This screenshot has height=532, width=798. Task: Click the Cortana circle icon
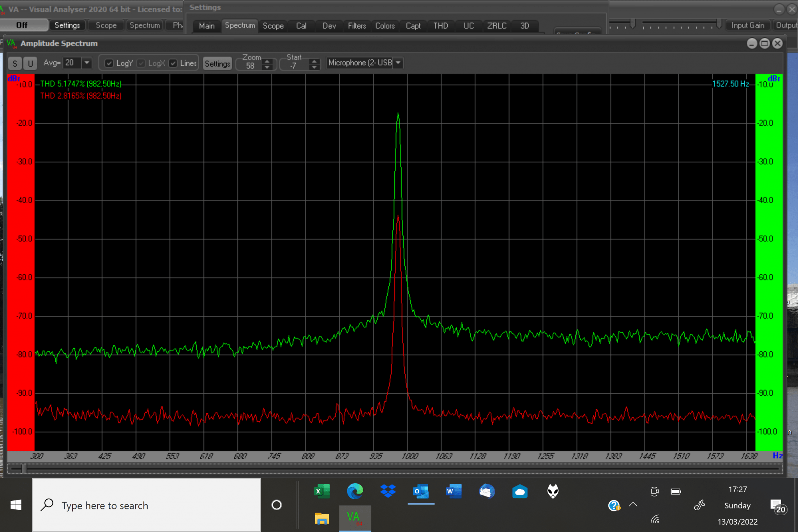(277, 505)
